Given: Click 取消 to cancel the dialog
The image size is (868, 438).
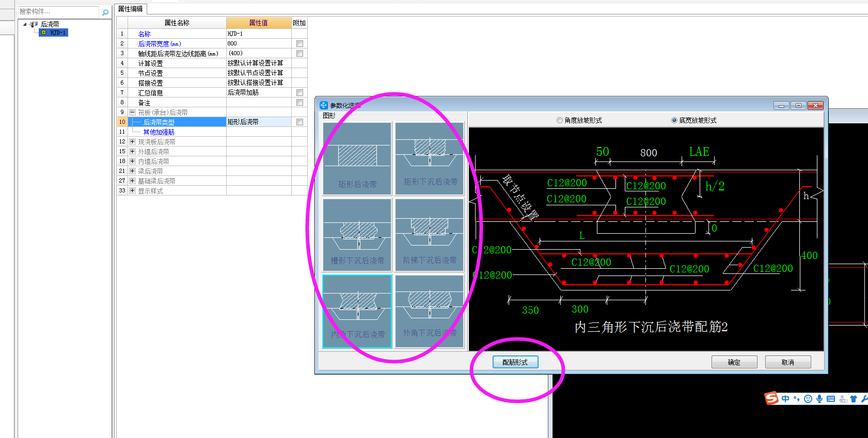Looking at the screenshot, I should [x=788, y=362].
